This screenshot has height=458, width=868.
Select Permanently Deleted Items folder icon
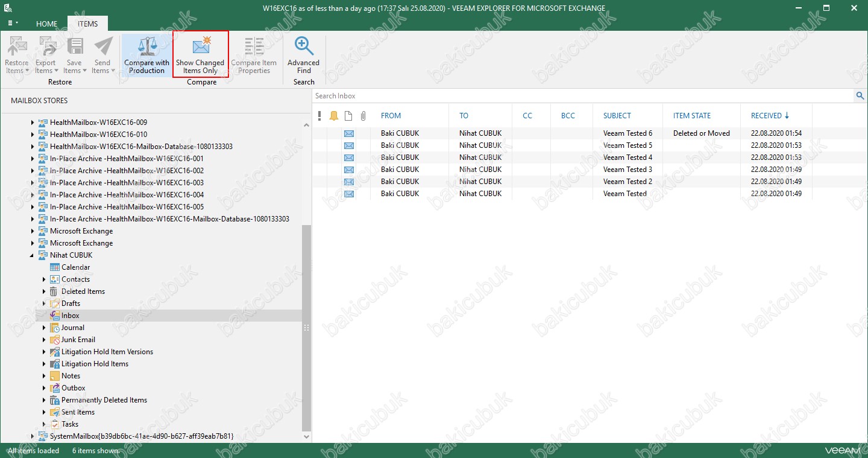(x=55, y=400)
